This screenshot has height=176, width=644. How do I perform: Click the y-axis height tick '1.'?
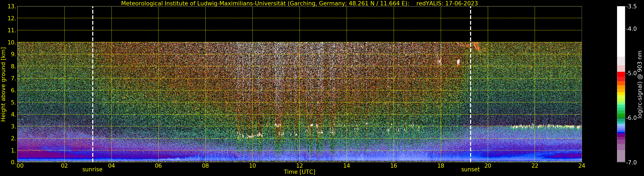(13, 150)
